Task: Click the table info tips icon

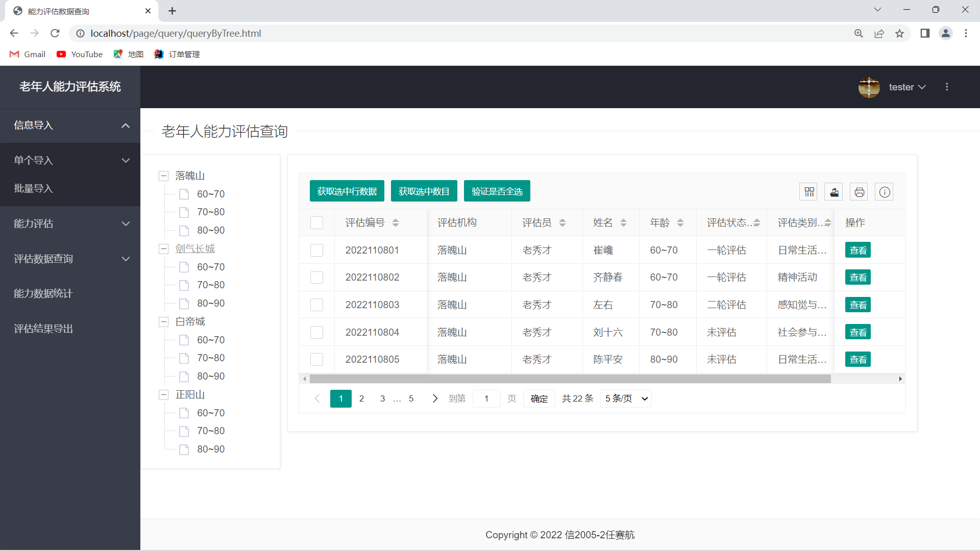Action: [x=885, y=192]
